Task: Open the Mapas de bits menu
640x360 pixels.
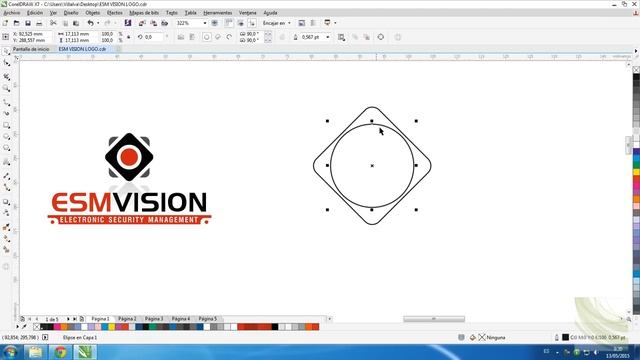Action: [x=144, y=13]
